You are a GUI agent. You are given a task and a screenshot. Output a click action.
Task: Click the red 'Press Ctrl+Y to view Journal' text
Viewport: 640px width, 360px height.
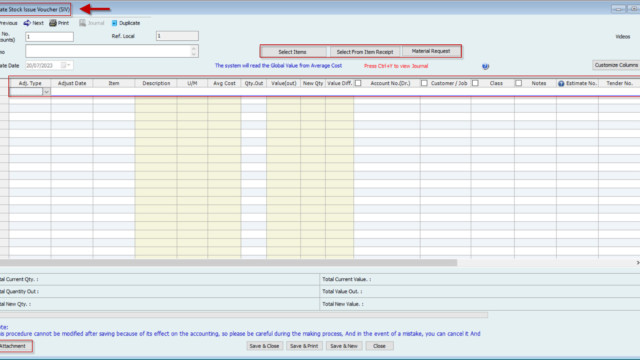[x=396, y=66]
